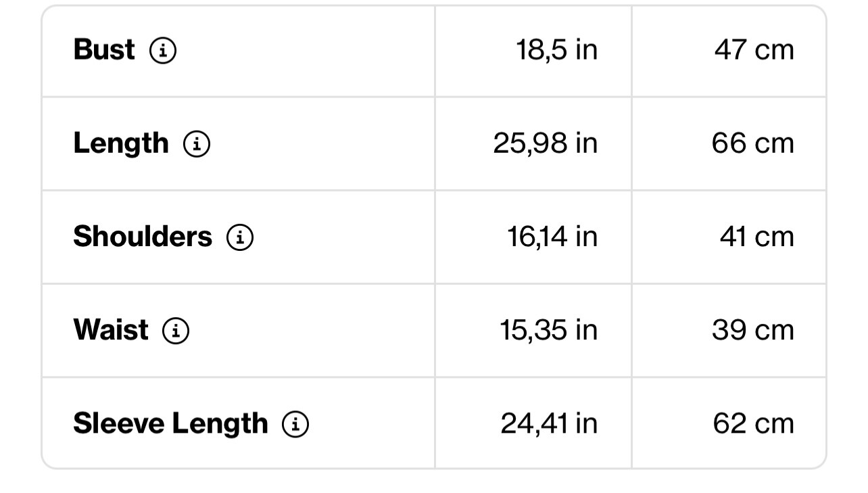Click the Sleeve Length info icon

295,424
